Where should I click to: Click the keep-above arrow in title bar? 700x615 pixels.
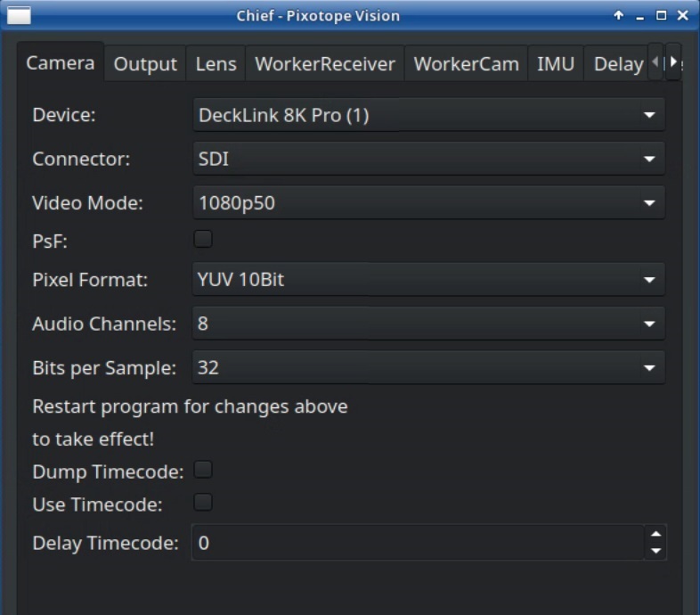point(619,16)
